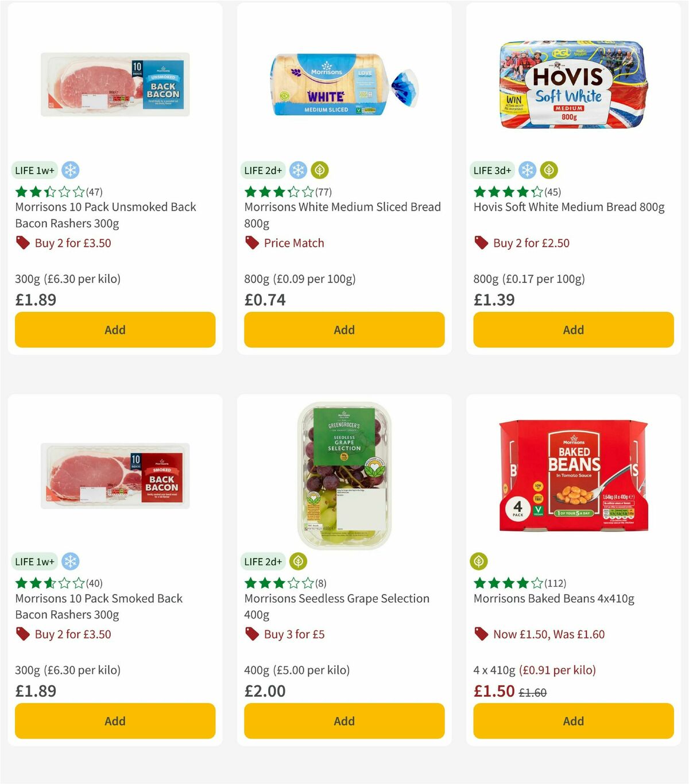The height and width of the screenshot is (784, 689).
Task: Select the Morrisons White Medium Sliced Bread title
Action: tap(343, 215)
